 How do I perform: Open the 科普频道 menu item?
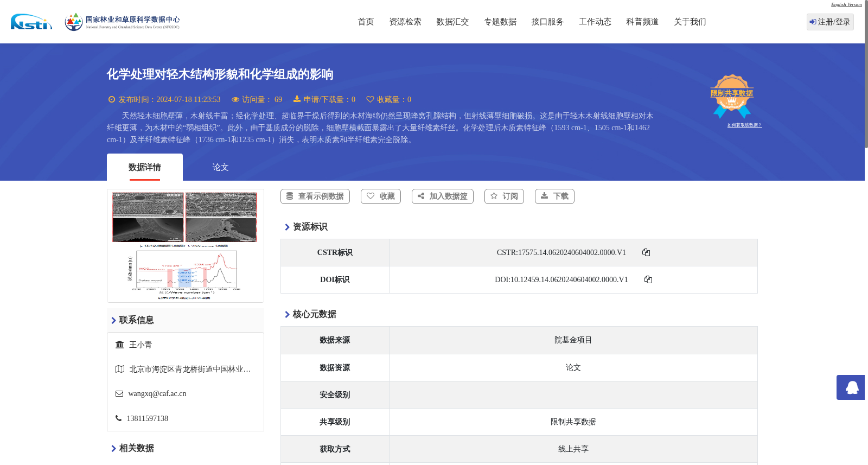642,22
